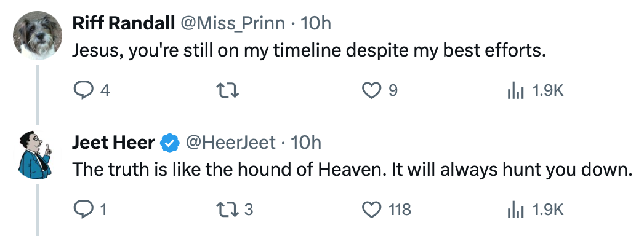
Task: Click Jeet Heer's blue verified badge
Action: 170,143
